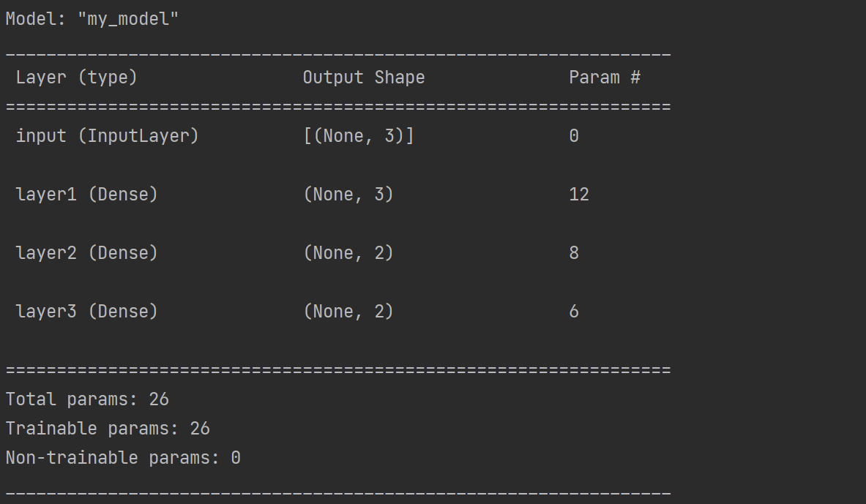Select the "layer1 (Dense)" text

(86, 195)
